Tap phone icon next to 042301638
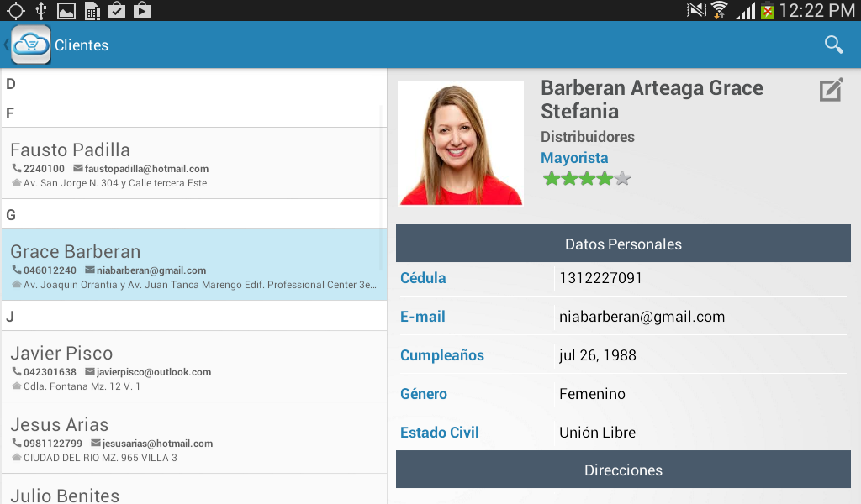 coord(17,372)
